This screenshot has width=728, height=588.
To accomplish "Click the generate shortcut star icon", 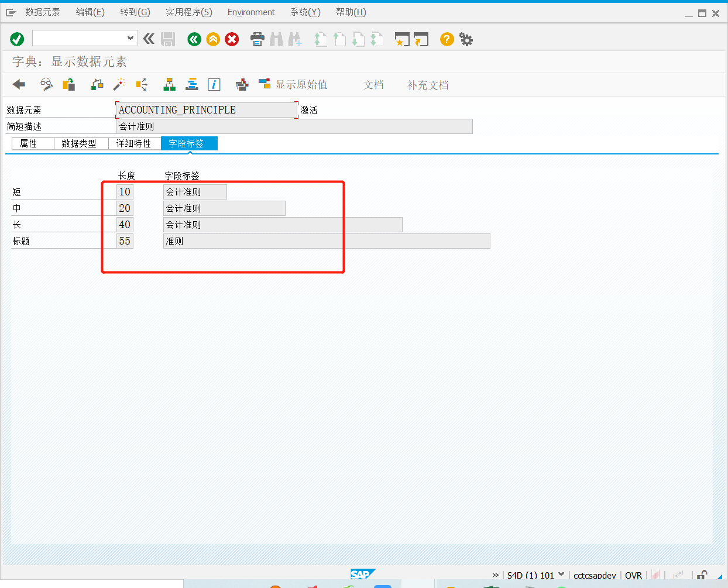I will pos(401,39).
